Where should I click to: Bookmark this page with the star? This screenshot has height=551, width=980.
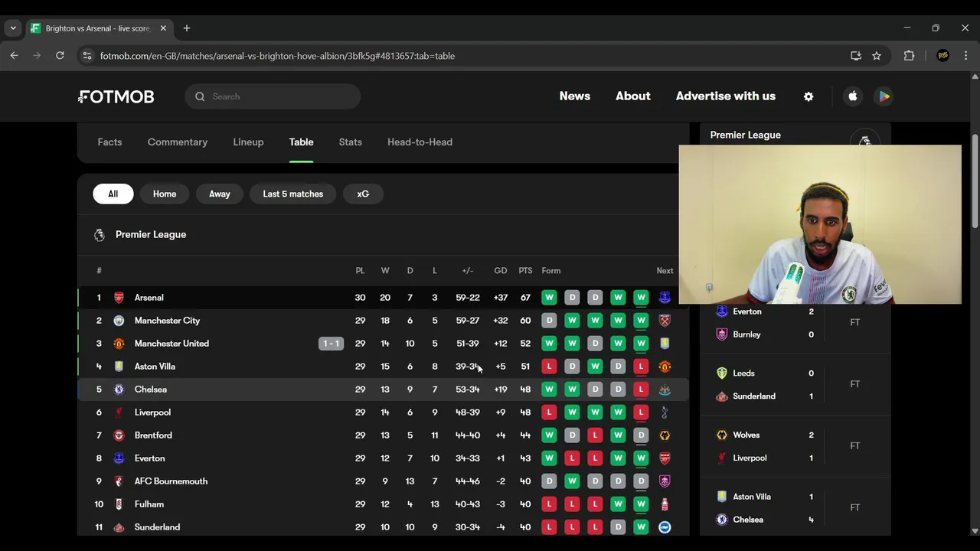pyautogui.click(x=877, y=56)
